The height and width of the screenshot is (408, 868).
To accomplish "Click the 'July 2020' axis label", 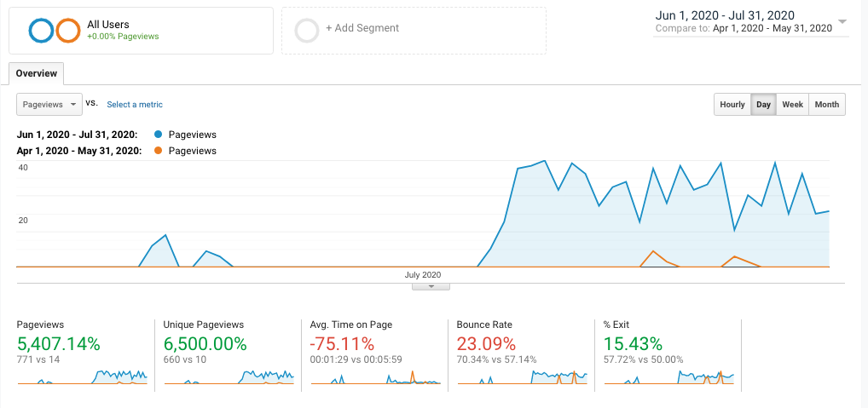I will [x=423, y=274].
